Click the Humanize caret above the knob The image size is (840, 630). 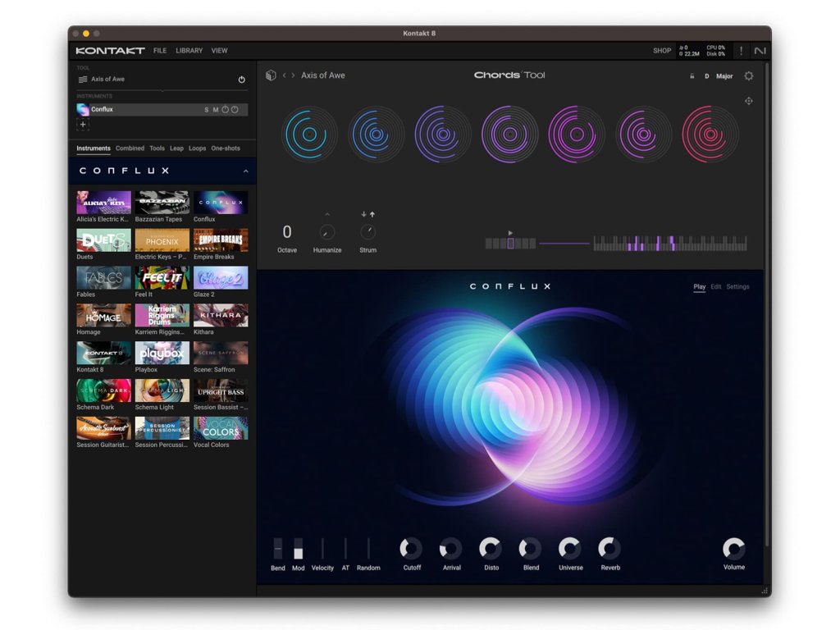pos(327,214)
